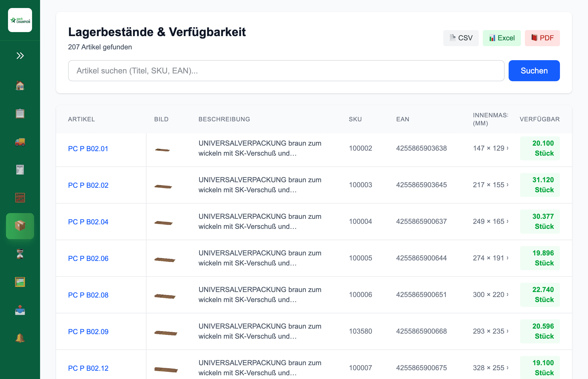This screenshot has height=379, width=588.
Task: Select EAN 4255865900668
Action: pyautogui.click(x=421, y=331)
